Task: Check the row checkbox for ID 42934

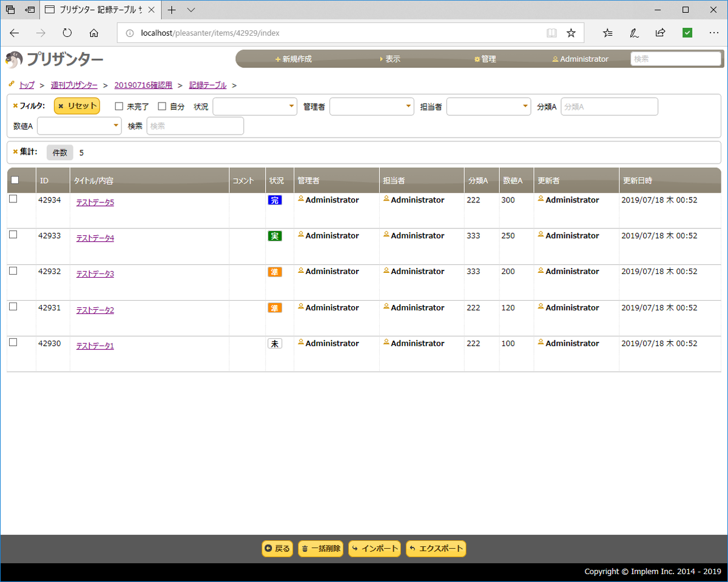Action: [13, 199]
